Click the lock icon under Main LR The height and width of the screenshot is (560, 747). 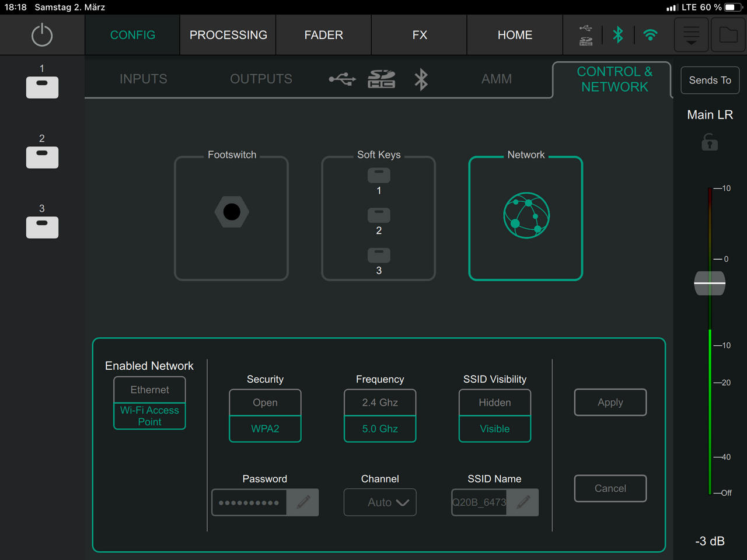710,142
